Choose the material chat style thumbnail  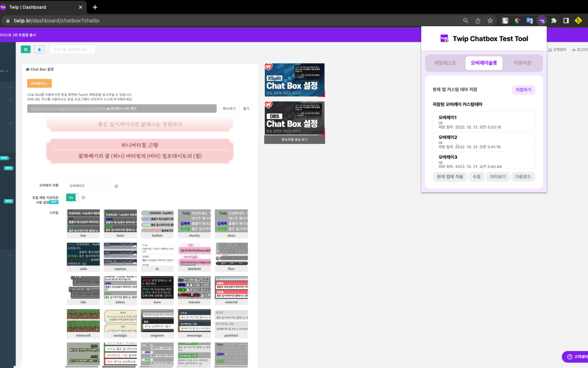coord(231,290)
